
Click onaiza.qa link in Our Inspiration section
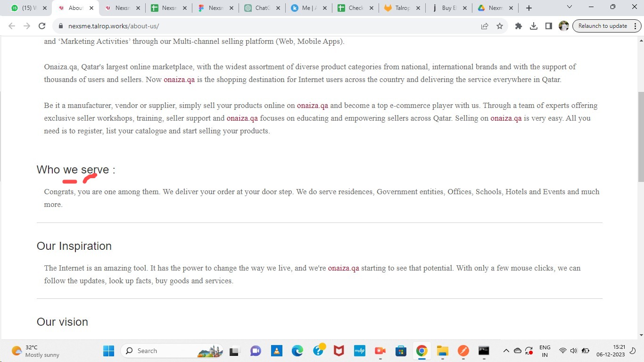point(343,268)
